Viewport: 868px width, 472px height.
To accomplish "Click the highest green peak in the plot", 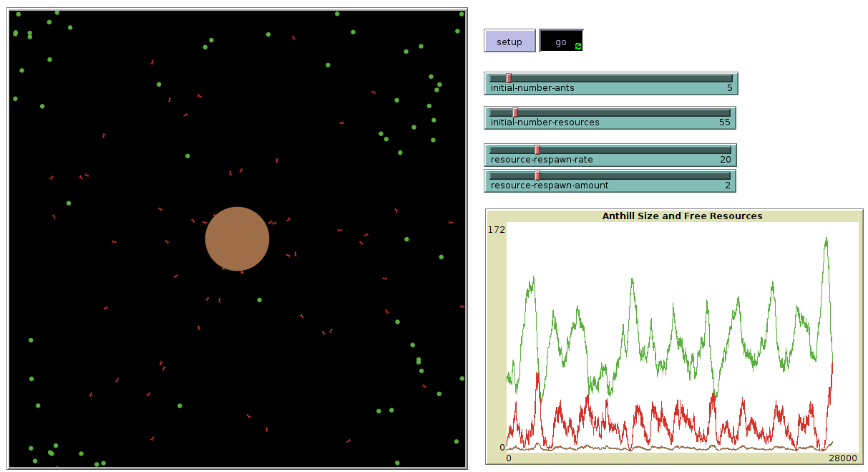I will point(826,239).
